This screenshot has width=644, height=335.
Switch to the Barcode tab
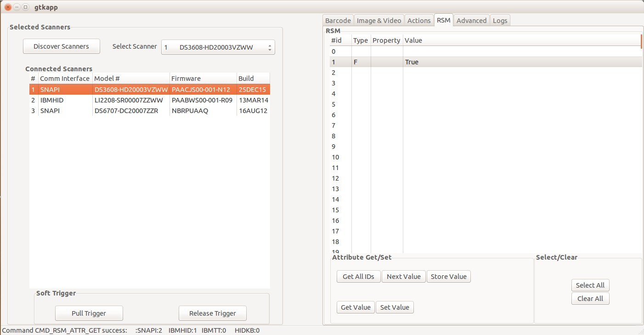338,20
